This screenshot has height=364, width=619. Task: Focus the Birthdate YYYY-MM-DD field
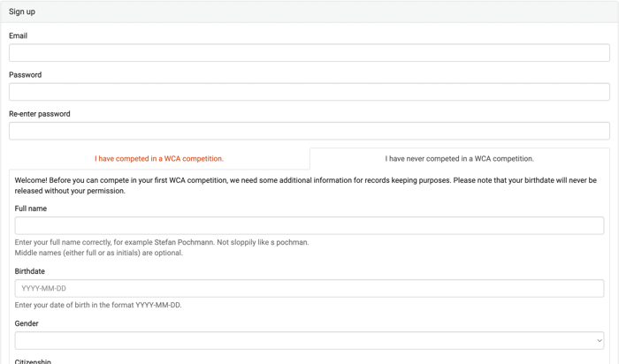point(309,288)
